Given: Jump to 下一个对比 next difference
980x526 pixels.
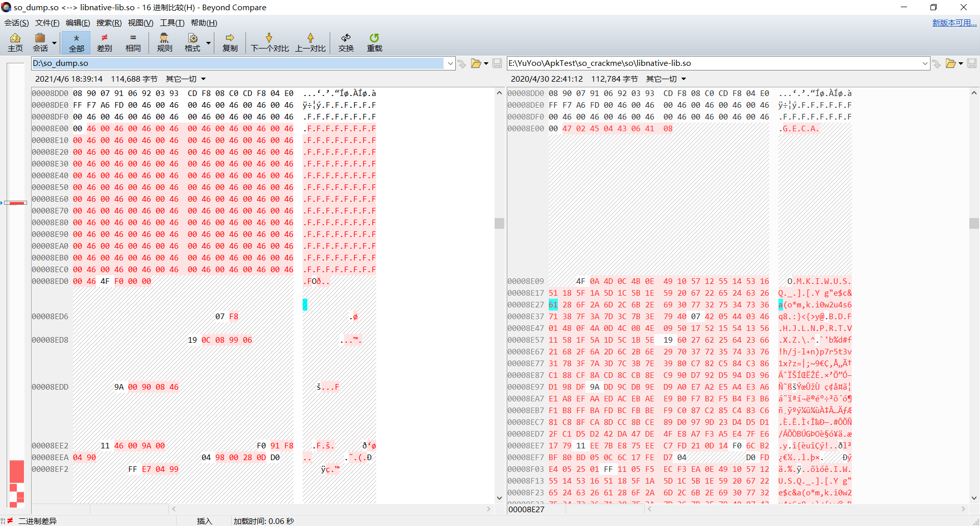Looking at the screenshot, I should click(269, 42).
